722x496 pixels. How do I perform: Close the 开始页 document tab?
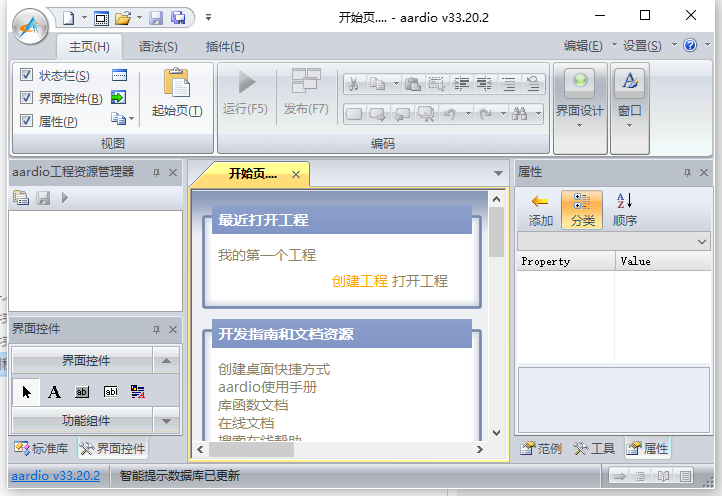[x=296, y=175]
